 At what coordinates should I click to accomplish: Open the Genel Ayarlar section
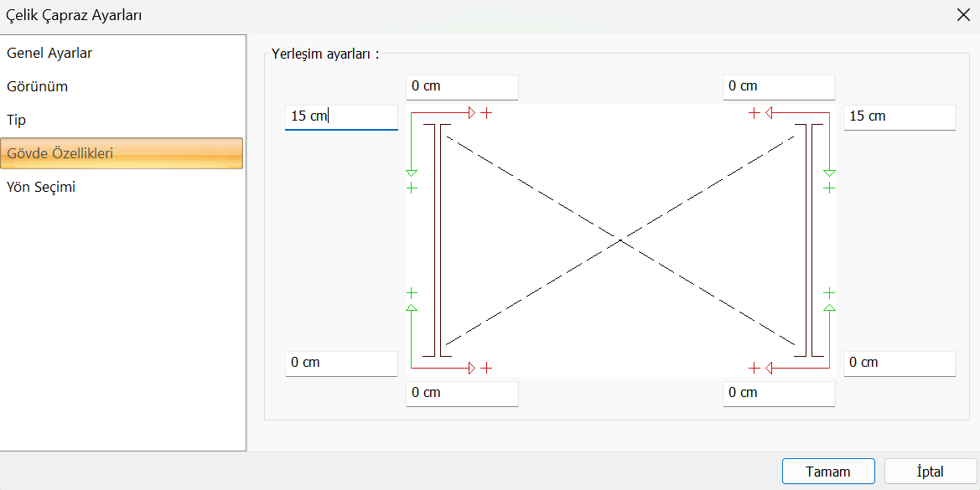click(x=49, y=54)
